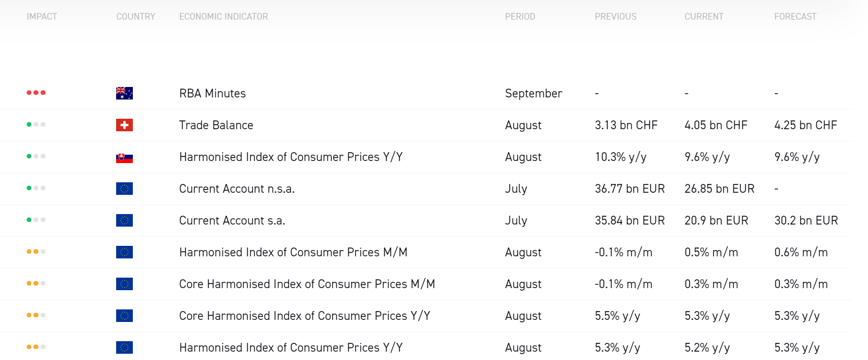
Task: Click the Slovakia flag icon
Action: pos(124,158)
